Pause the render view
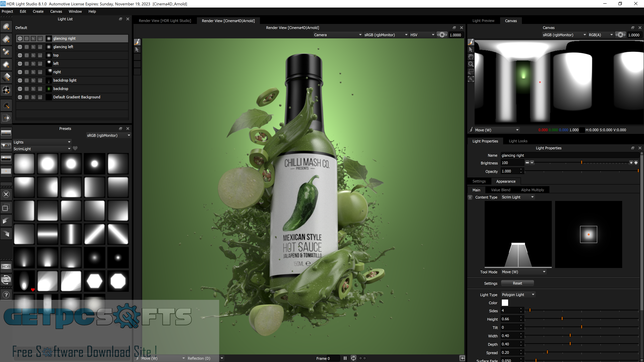This screenshot has width=644, height=362. click(x=345, y=358)
